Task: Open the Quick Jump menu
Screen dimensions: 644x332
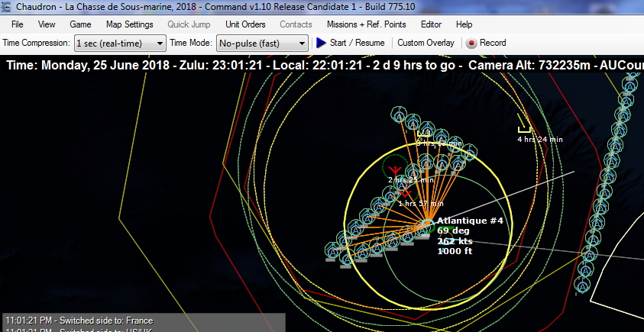Action: pyautogui.click(x=189, y=24)
